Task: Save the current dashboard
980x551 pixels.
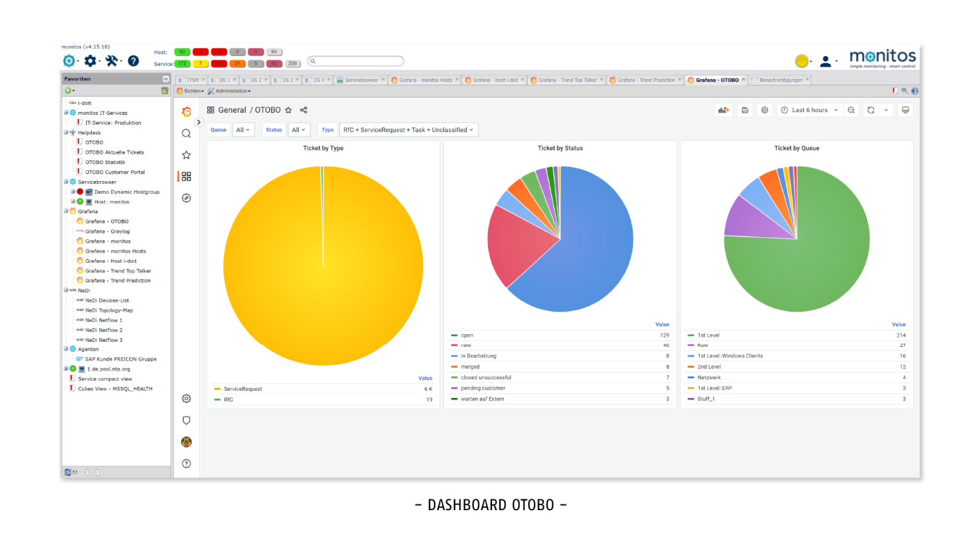Action: 745,110
